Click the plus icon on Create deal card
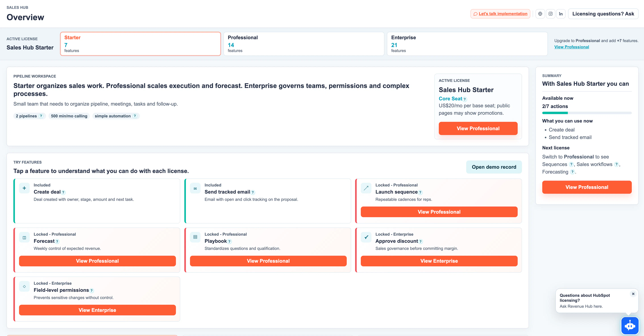Viewport: 644px width, 336px height. [24, 188]
